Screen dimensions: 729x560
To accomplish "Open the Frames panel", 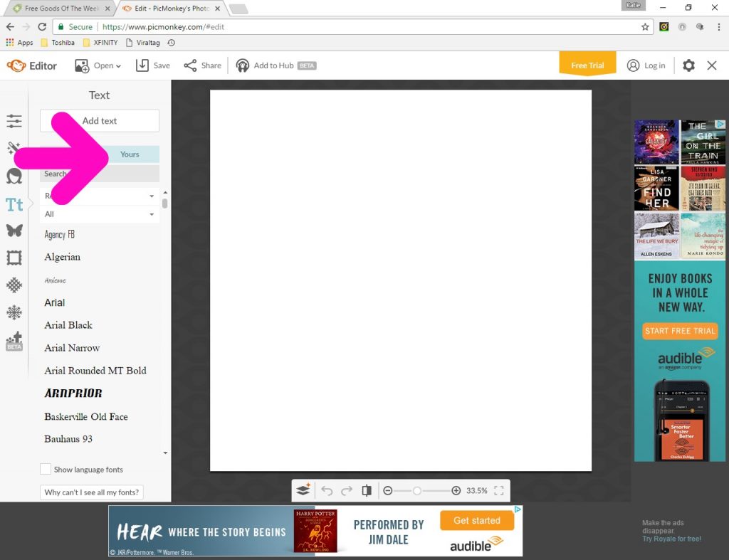I will (x=14, y=258).
